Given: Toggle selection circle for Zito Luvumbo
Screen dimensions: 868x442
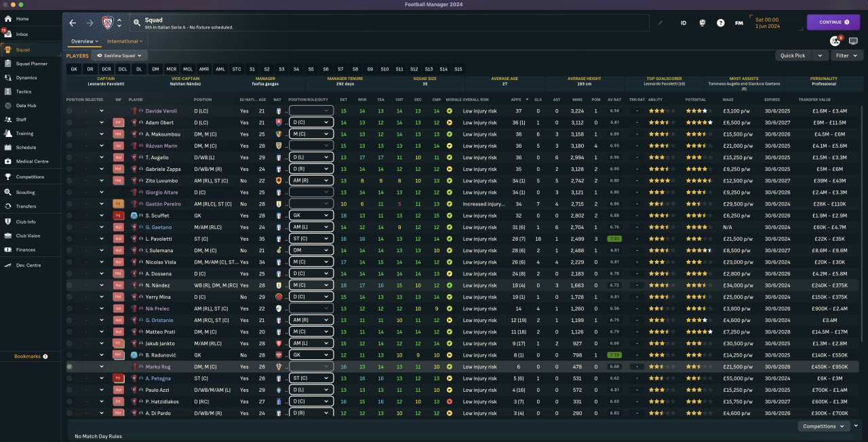Looking at the screenshot, I should click(69, 180).
